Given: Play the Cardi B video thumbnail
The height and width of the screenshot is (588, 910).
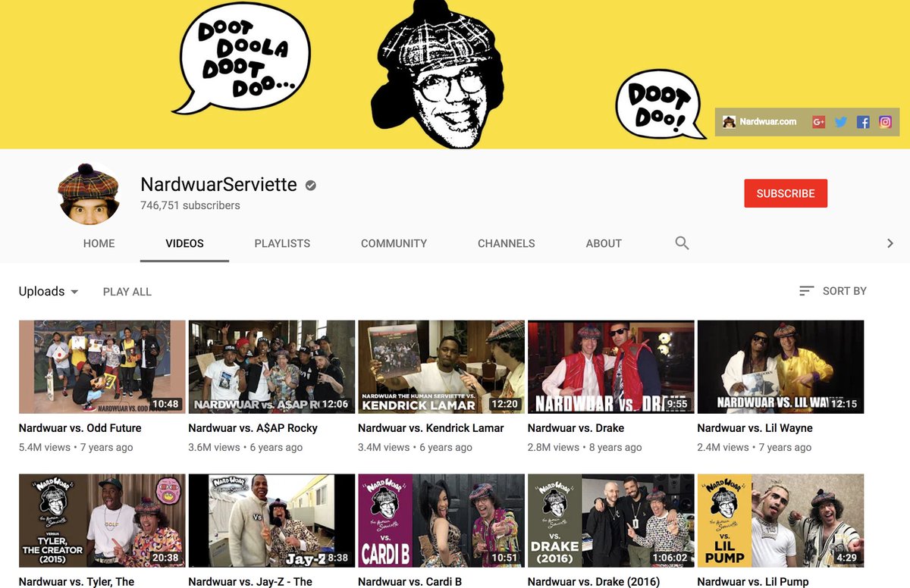Looking at the screenshot, I should point(441,521).
